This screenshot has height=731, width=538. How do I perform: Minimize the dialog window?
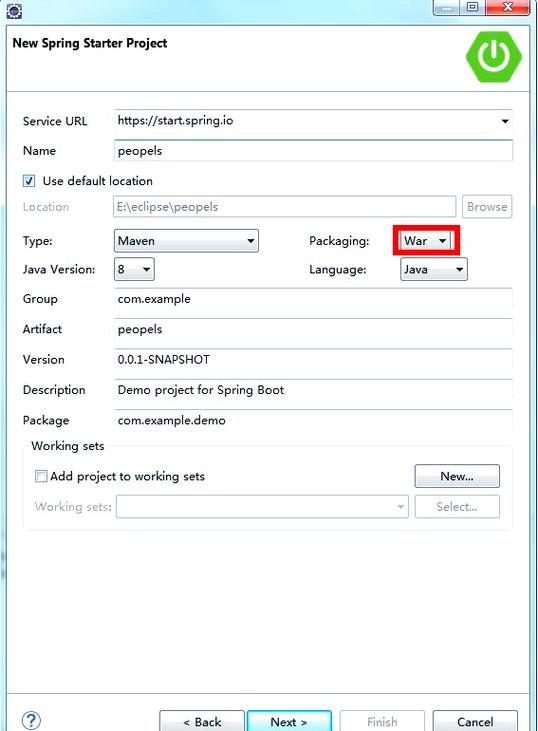[x=447, y=7]
